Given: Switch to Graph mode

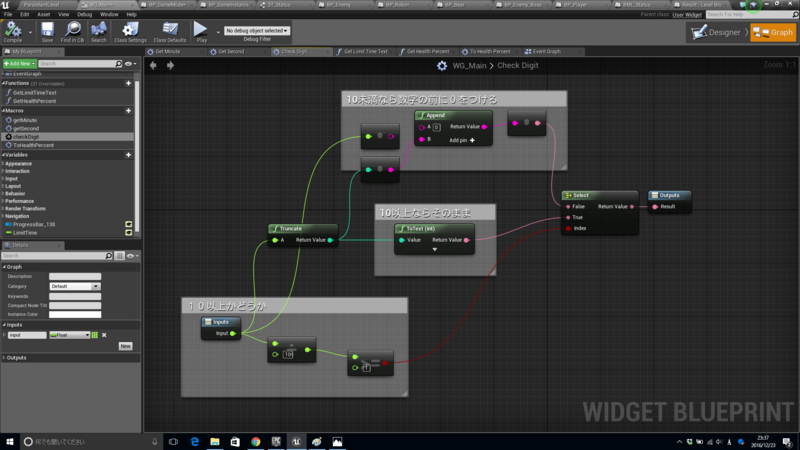Looking at the screenshot, I should [773, 33].
